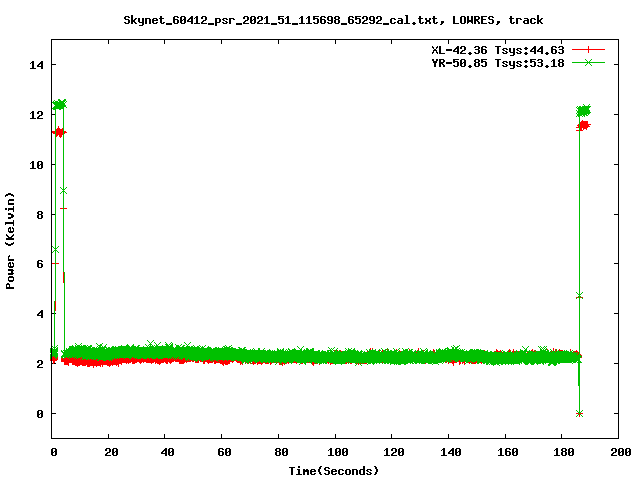Select the XL-42.36 Tsys:44.63 legend entry
This screenshot has width=640, height=480.
(x=498, y=50)
